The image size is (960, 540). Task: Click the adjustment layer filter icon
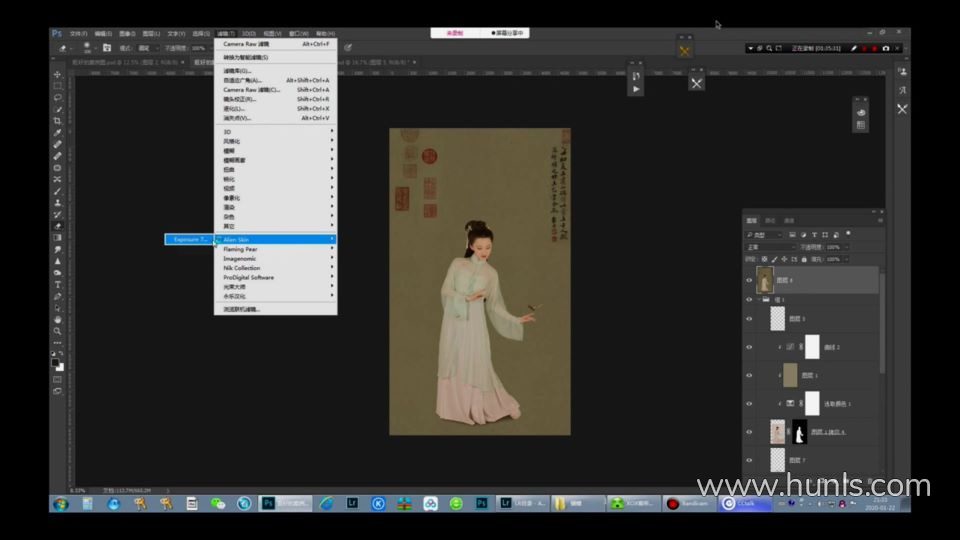tap(803, 234)
